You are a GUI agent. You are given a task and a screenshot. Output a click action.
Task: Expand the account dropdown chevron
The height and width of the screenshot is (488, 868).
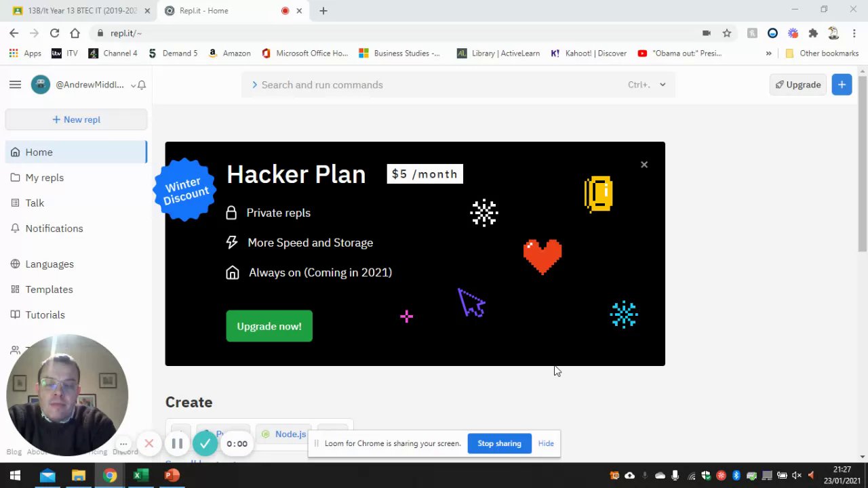(133, 85)
